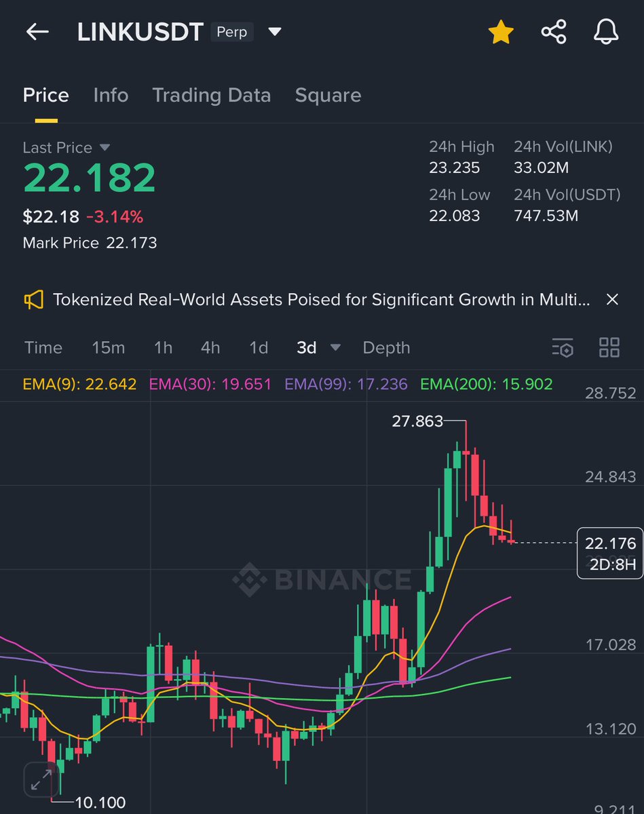
Task: Tap the EMA(99): 17.236 indicator label
Action: tap(346, 384)
